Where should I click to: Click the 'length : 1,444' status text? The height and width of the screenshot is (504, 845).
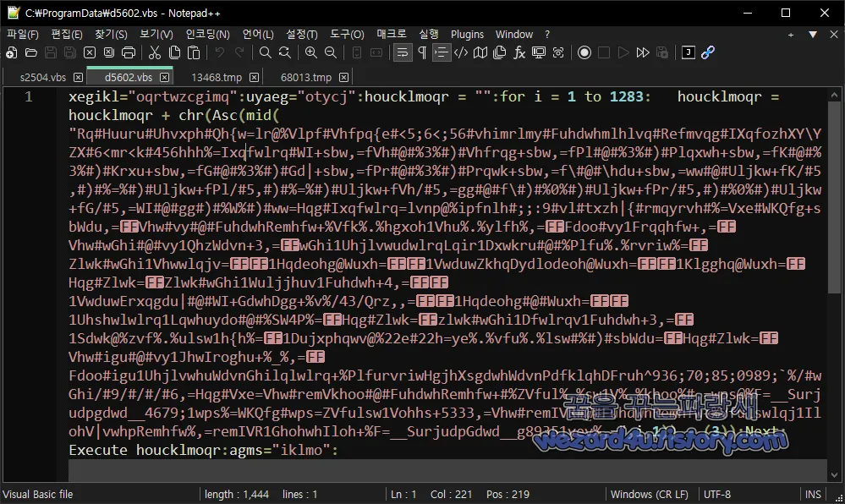coord(236,495)
